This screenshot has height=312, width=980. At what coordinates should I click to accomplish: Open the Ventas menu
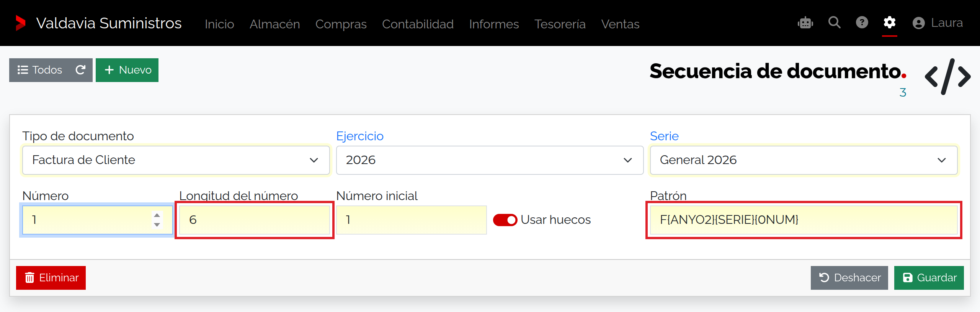click(621, 24)
